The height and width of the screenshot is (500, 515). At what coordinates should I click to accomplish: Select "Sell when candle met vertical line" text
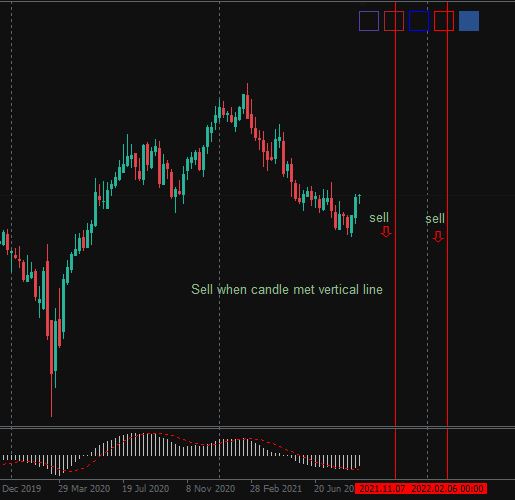coord(287,289)
